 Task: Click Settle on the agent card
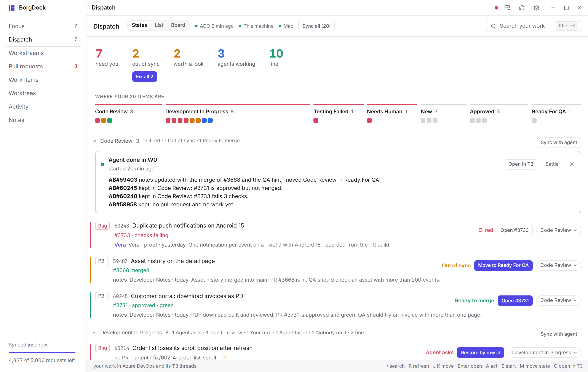point(552,164)
